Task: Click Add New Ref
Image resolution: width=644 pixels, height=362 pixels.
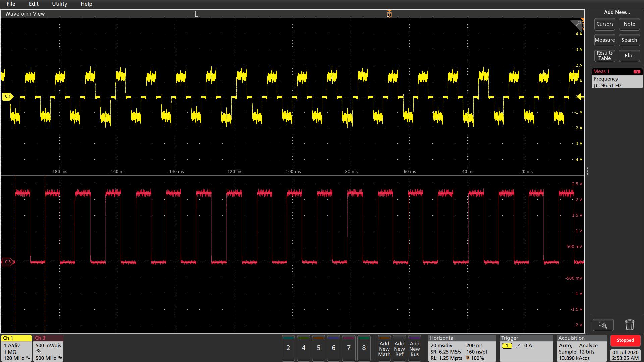Action: (399, 348)
